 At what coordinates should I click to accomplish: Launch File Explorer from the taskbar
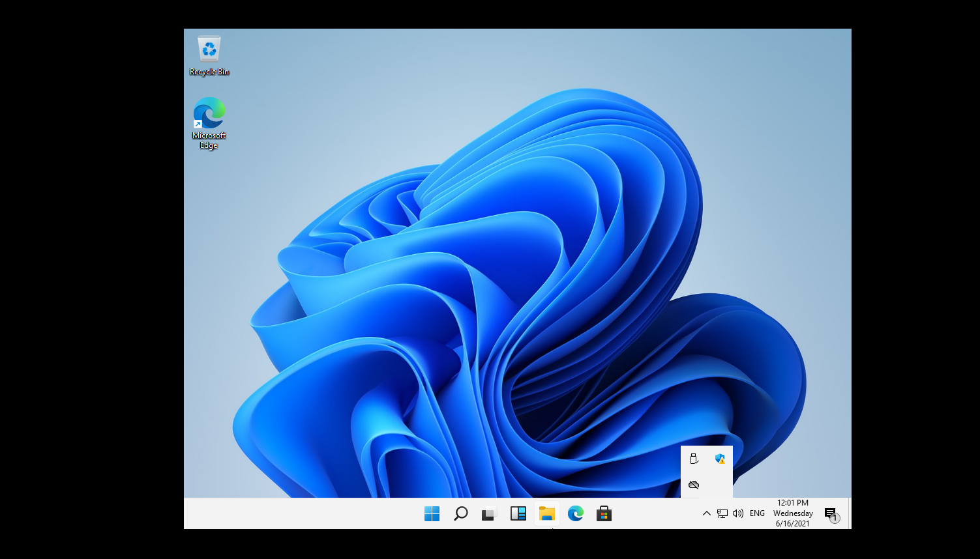(x=546, y=513)
